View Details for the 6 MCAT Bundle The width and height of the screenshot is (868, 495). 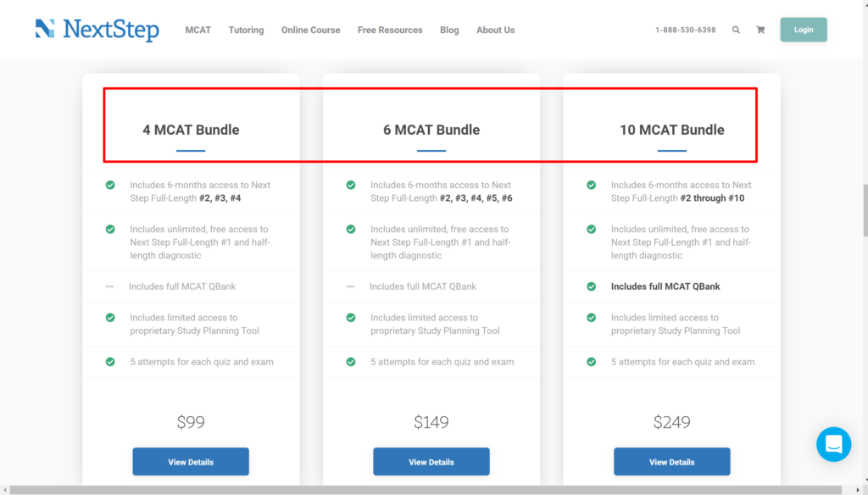click(x=431, y=461)
